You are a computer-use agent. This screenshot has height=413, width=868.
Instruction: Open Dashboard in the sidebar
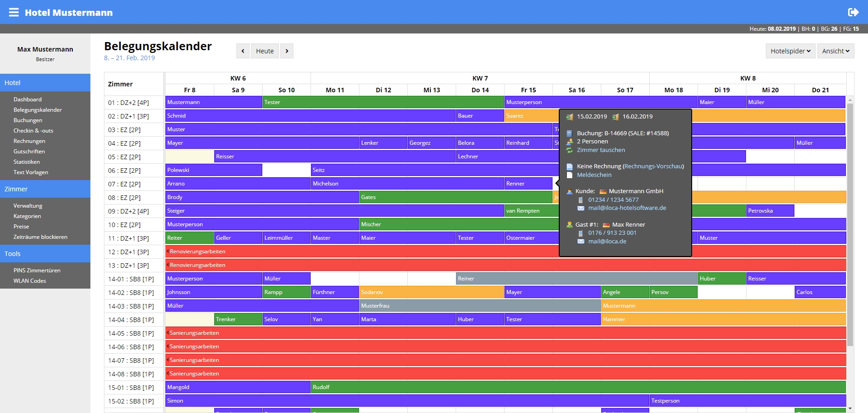28,100
